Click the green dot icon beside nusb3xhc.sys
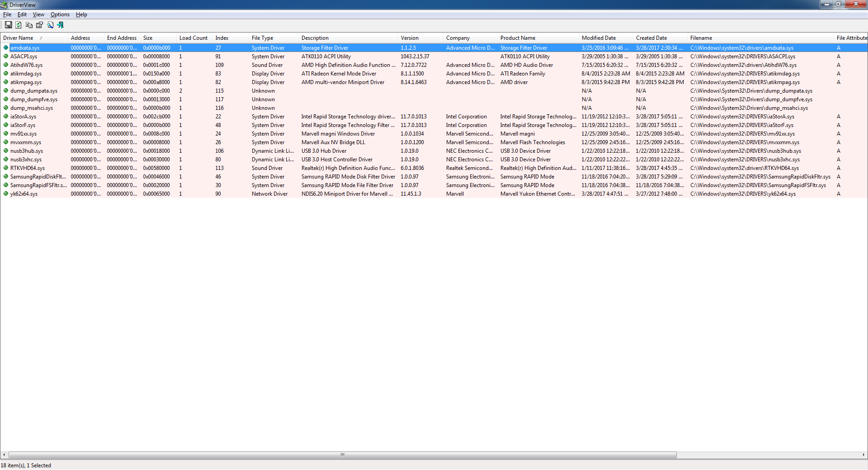 point(6,159)
